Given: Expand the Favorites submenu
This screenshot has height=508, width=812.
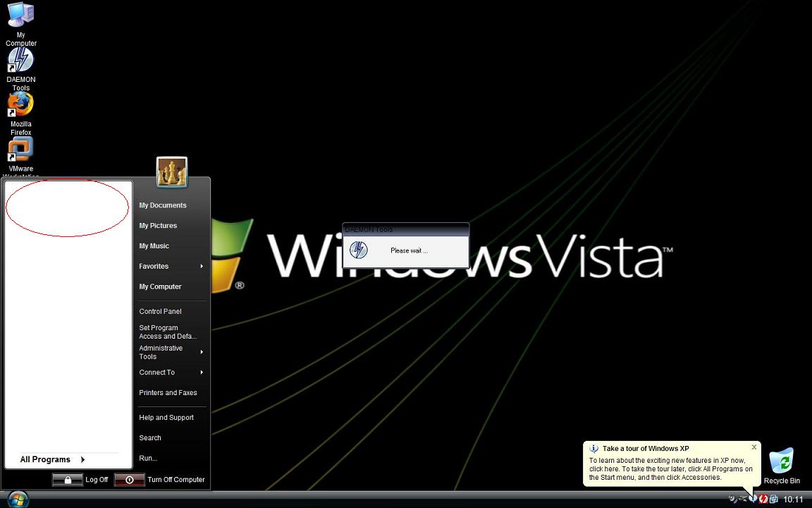Looking at the screenshot, I should click(x=171, y=266).
